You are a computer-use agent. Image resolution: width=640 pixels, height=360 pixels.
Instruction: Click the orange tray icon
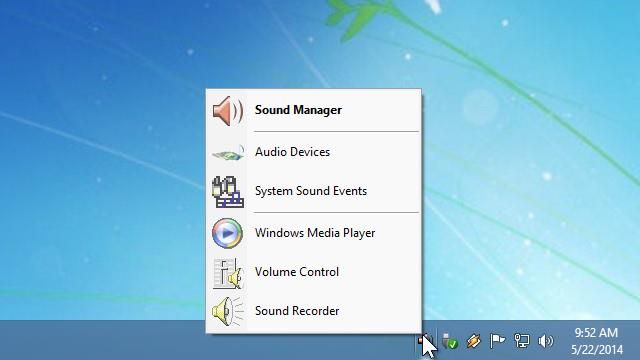tap(473, 341)
